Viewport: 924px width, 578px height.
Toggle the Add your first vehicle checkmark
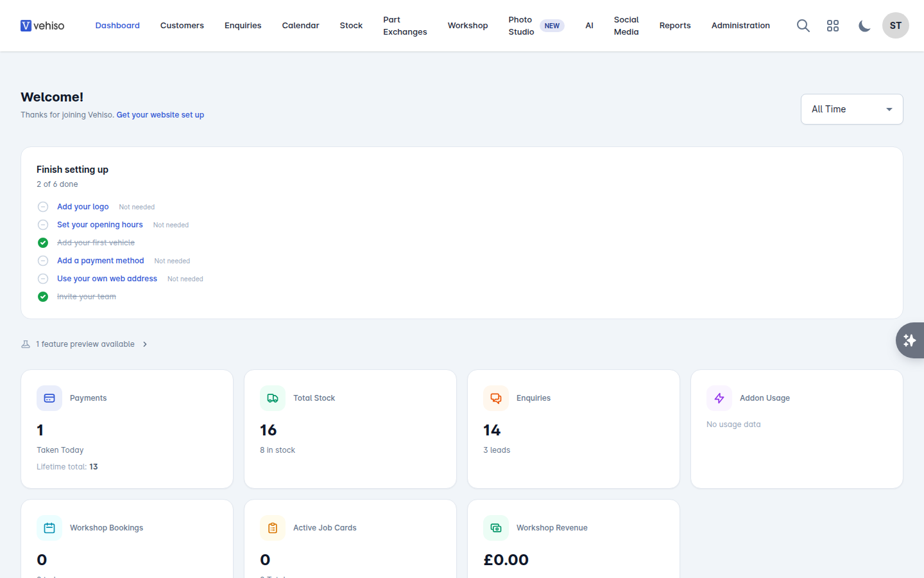pyautogui.click(x=43, y=243)
